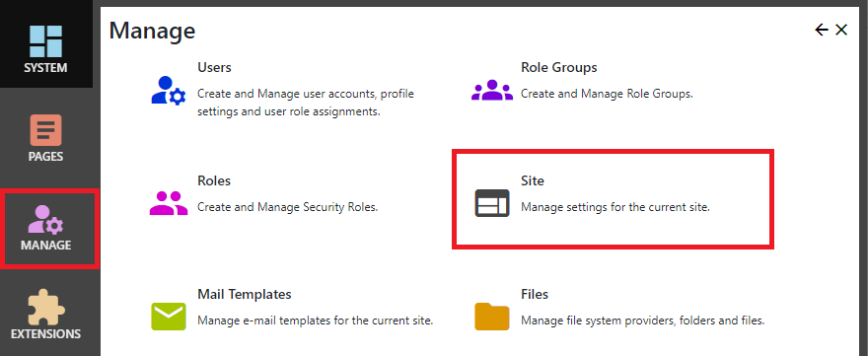This screenshot has height=356, width=868.
Task: Click 'Manage e-mail templates' description text
Action: (x=315, y=320)
